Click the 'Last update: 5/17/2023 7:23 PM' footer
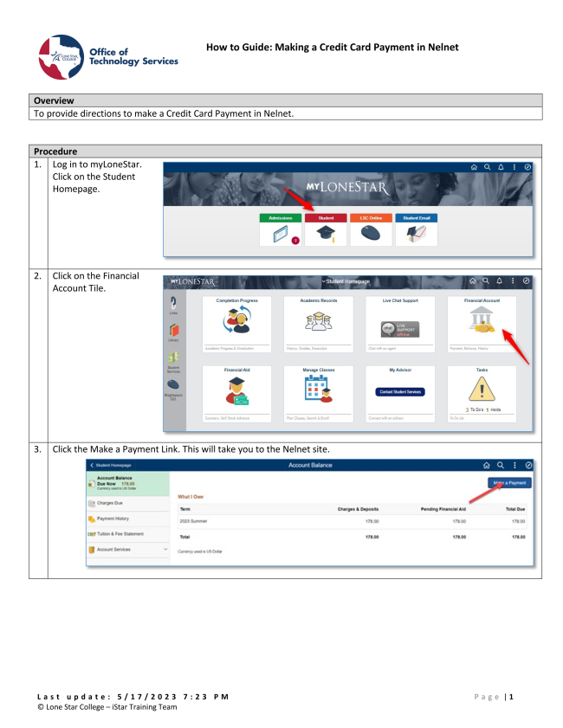 pos(133,697)
